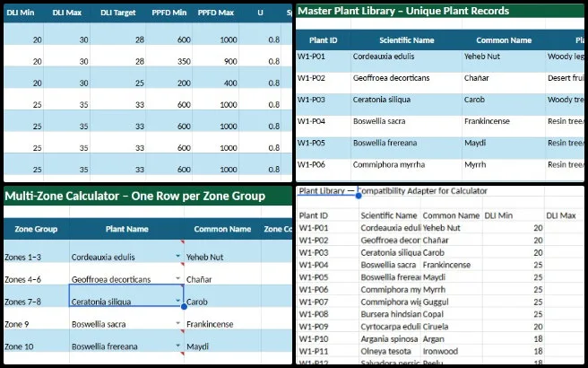Image resolution: width=588 pixels, height=368 pixels.
Task: Click 'Argania spinosa' scientific name cell
Action: tap(389, 339)
